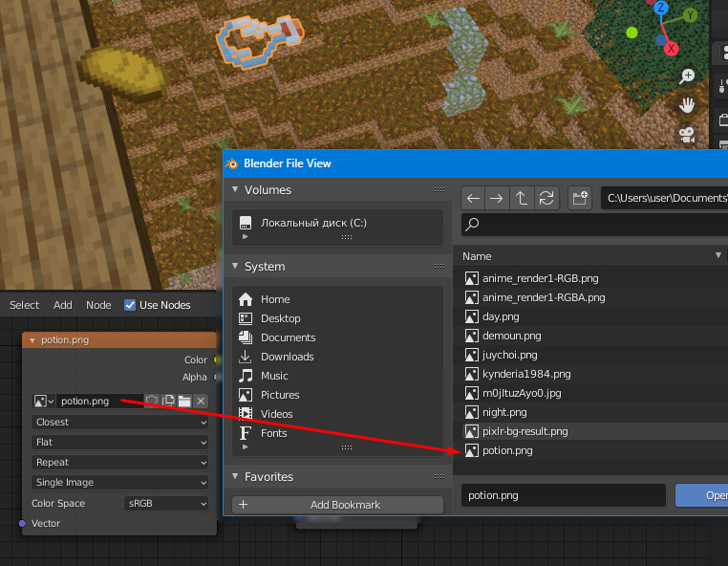Screen dimensions: 728x566
Task: Collapse the Favorites panel
Action: point(235,476)
